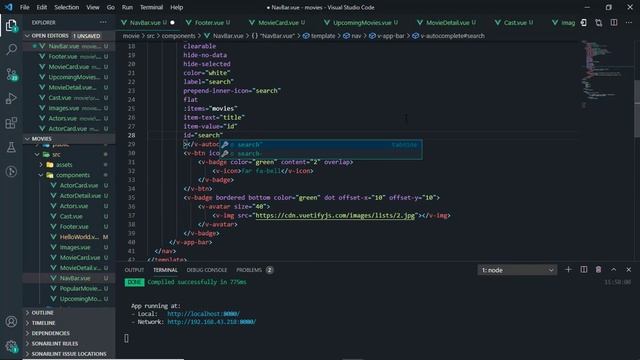The image size is (640, 360).
Task: Open the Go menu
Action: [111, 7]
